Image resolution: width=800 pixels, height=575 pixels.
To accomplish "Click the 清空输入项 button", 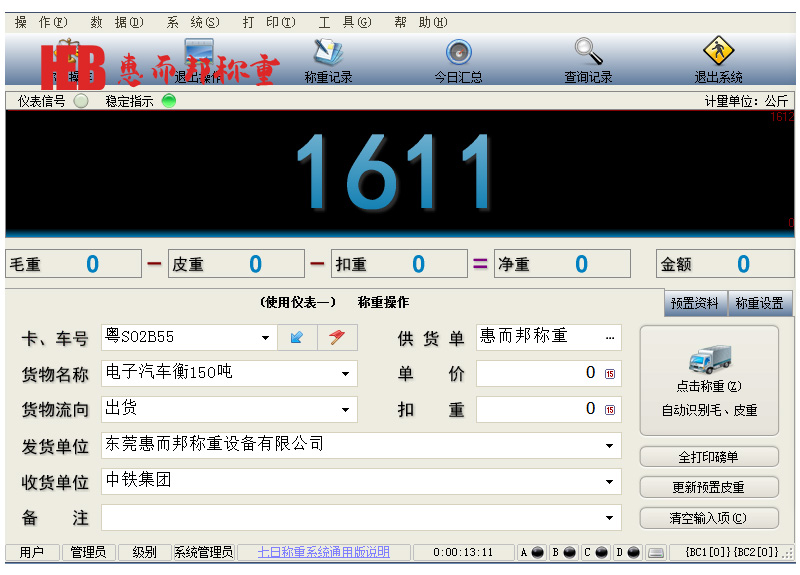I will [x=709, y=518].
